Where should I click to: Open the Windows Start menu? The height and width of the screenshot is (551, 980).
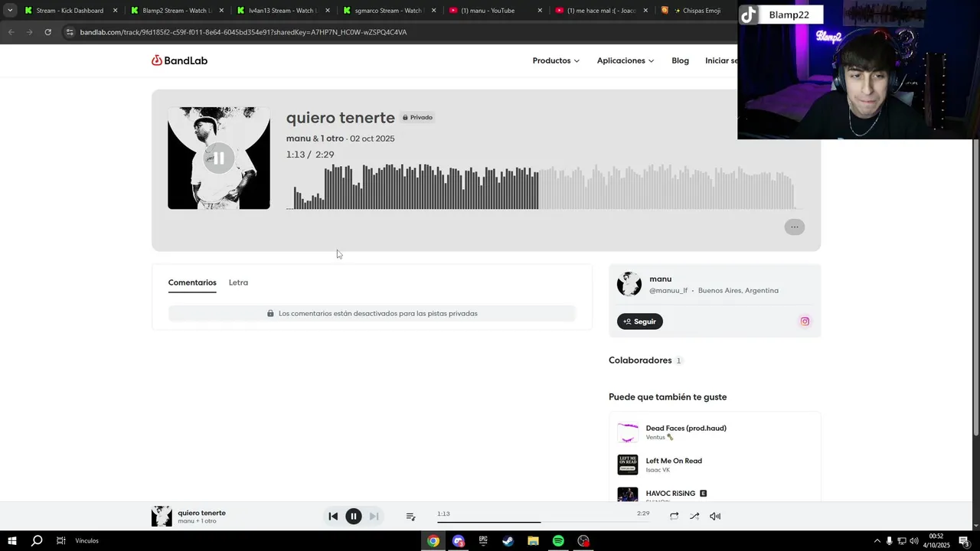pyautogui.click(x=12, y=541)
